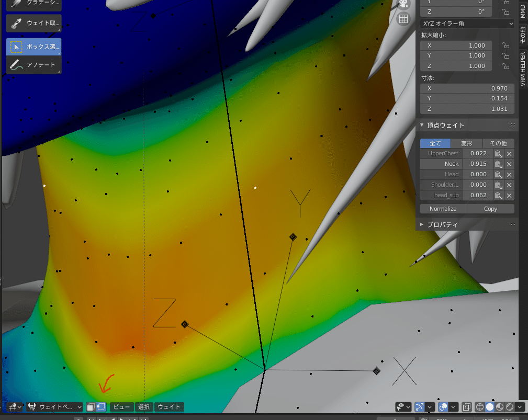
Task: Paste head_sub weight to selected vertices
Action: [x=499, y=196]
